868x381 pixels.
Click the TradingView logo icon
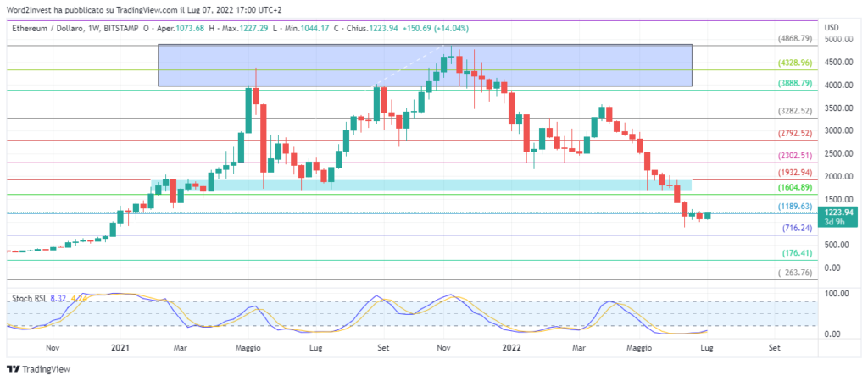13,369
